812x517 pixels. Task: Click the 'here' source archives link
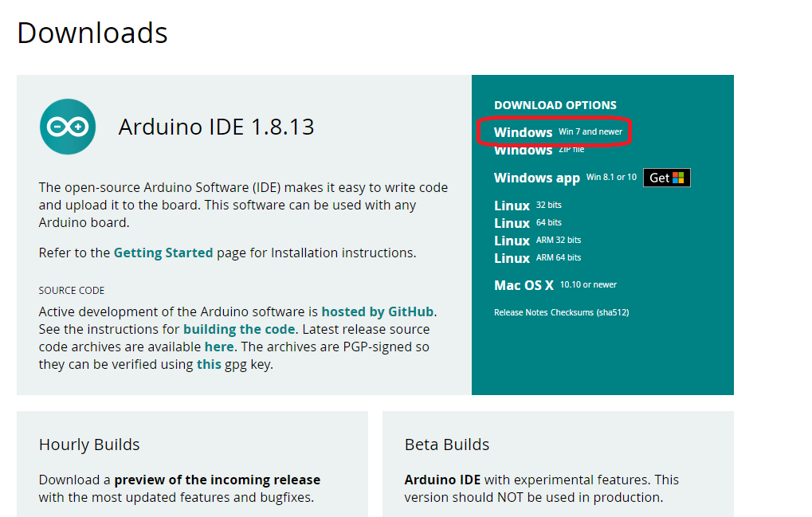tap(219, 347)
